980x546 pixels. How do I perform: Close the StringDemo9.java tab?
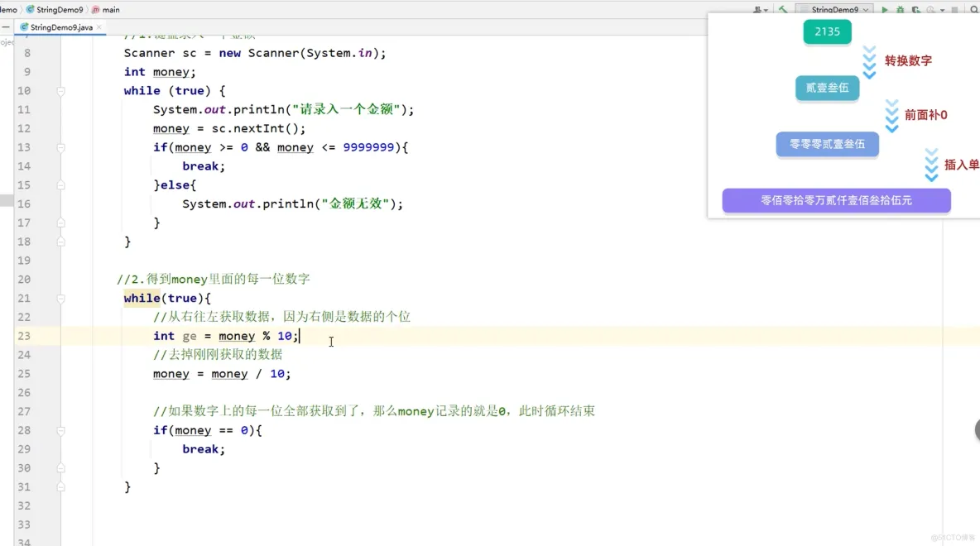pyautogui.click(x=98, y=26)
